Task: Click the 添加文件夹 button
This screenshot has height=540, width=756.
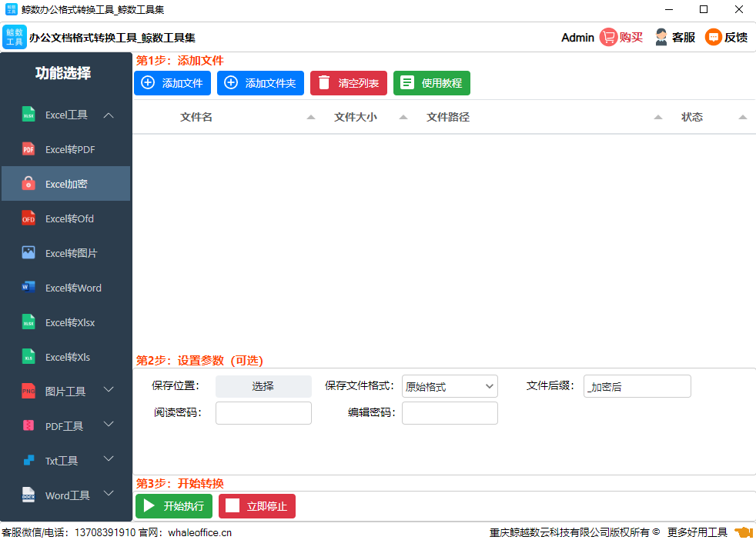Action: (x=260, y=83)
